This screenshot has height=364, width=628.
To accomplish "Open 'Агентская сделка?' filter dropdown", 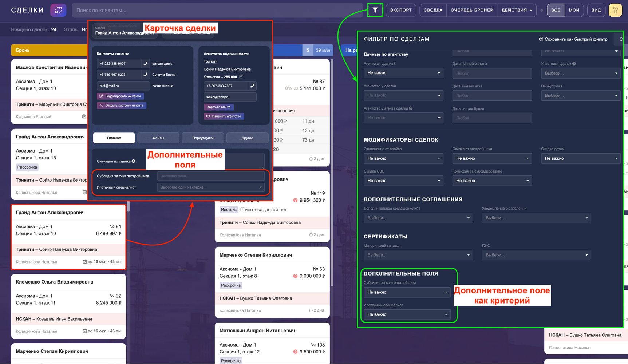I will click(x=403, y=73).
